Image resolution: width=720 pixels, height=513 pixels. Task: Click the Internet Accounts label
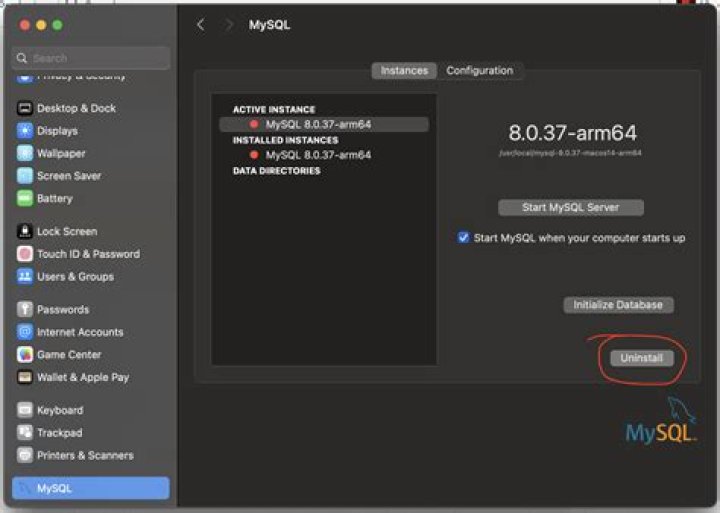tap(80, 332)
